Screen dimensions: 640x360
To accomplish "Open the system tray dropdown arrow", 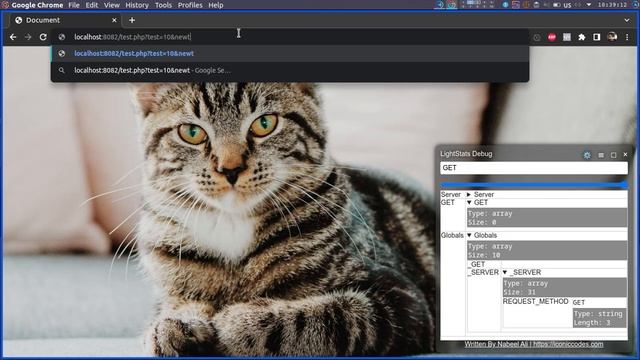I will pyautogui.click(x=589, y=5).
